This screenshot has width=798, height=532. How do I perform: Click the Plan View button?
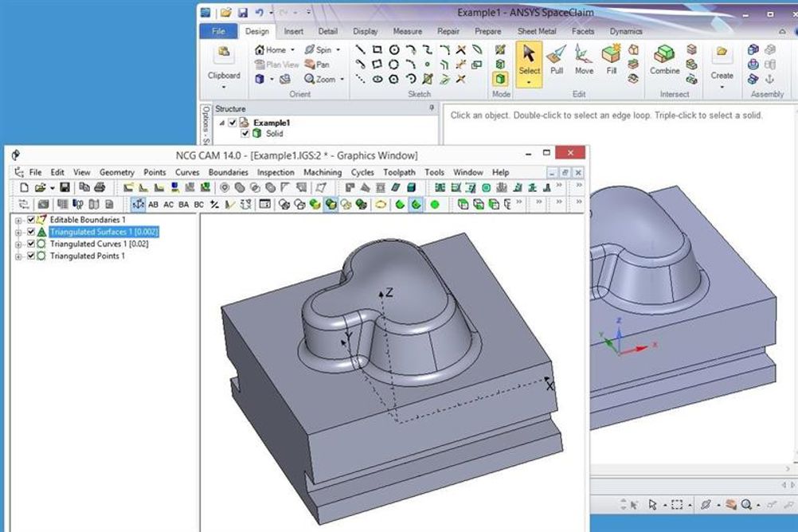276,65
